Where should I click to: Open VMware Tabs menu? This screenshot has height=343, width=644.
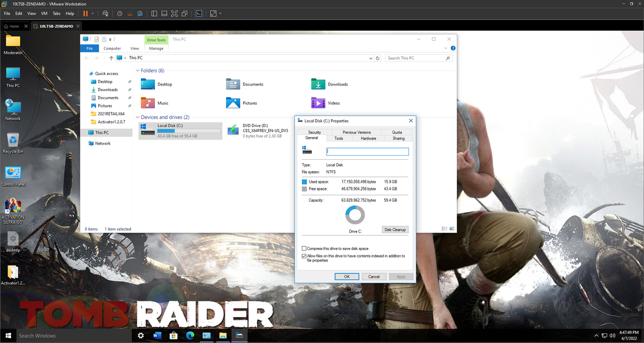pos(57,14)
